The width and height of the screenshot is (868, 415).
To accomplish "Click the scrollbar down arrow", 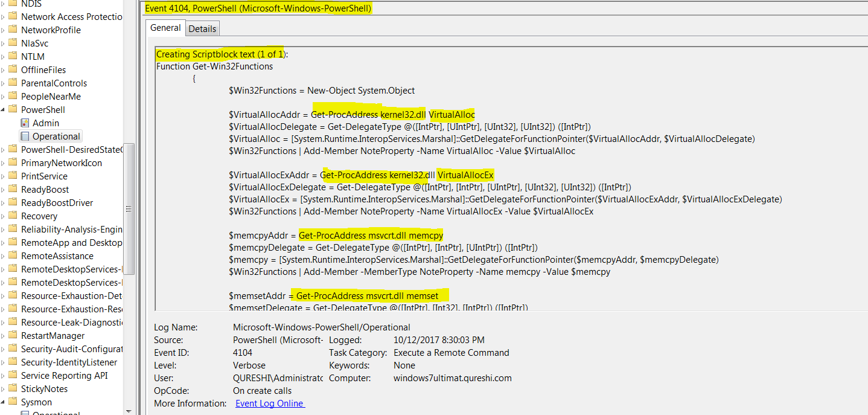I will click(129, 410).
